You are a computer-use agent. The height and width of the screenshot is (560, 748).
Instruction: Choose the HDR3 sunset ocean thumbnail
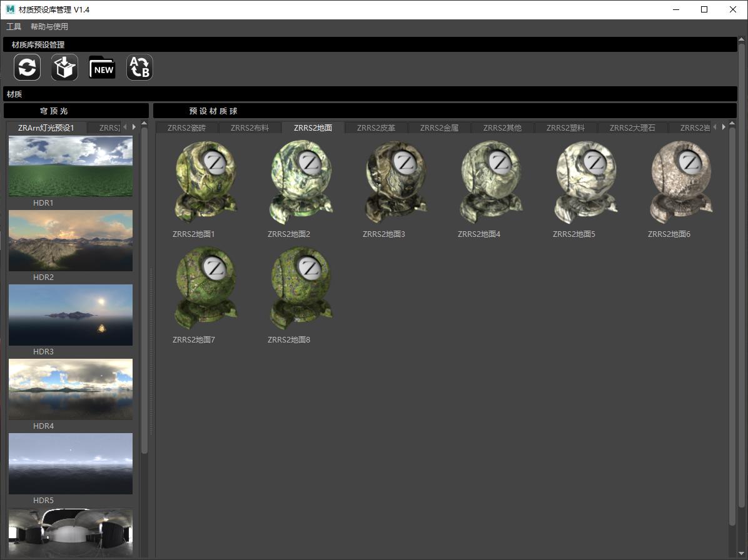71,315
